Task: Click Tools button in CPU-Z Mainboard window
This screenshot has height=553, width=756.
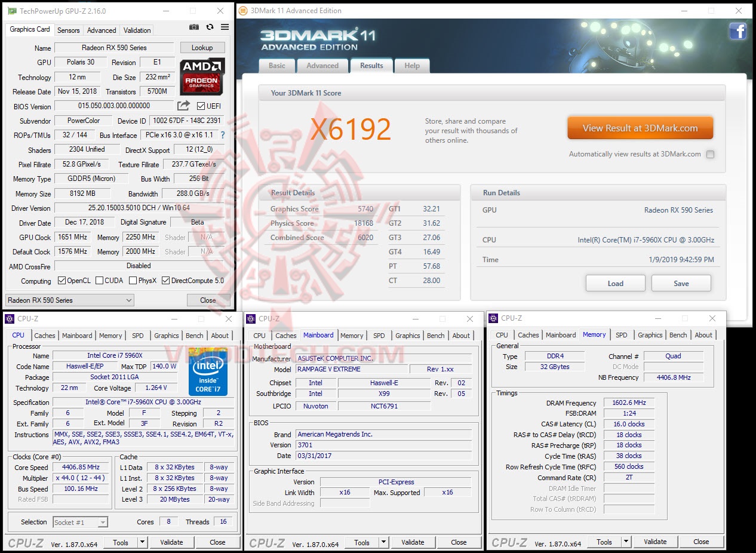Action: click(362, 542)
